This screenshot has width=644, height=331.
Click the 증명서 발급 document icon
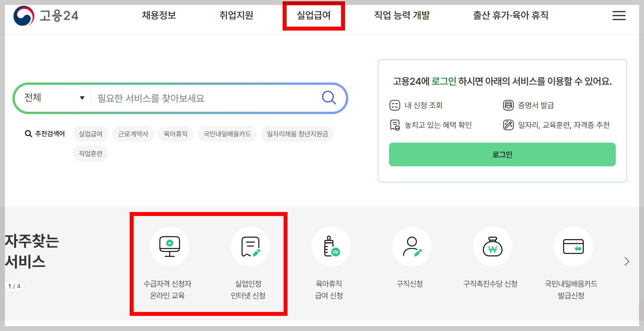tap(508, 105)
